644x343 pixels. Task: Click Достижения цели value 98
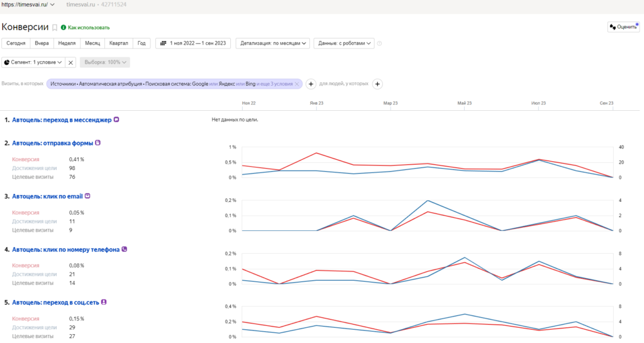tap(72, 168)
